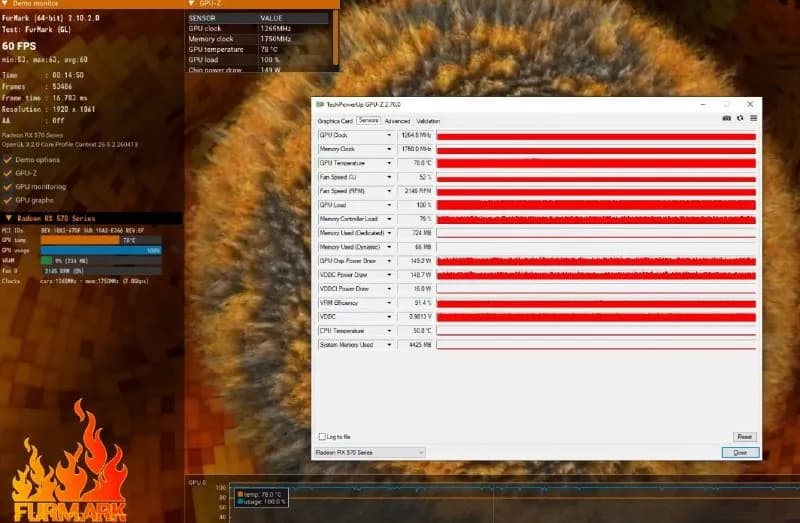
Task: Open the Validation tab
Action: (x=428, y=121)
